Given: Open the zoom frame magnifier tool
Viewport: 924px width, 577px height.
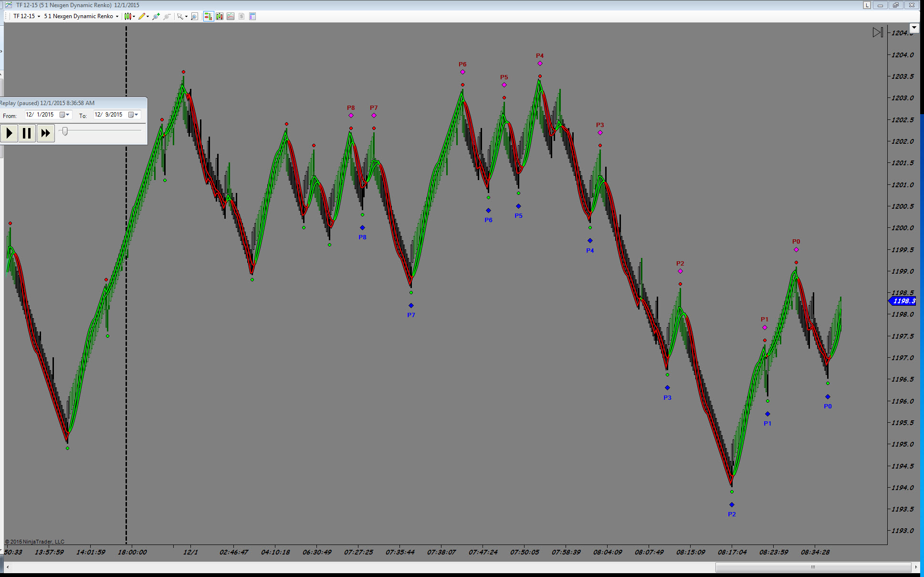Looking at the screenshot, I should (x=194, y=16).
